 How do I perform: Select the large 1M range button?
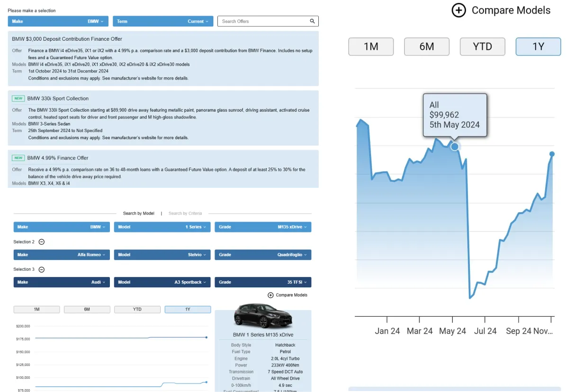(371, 46)
